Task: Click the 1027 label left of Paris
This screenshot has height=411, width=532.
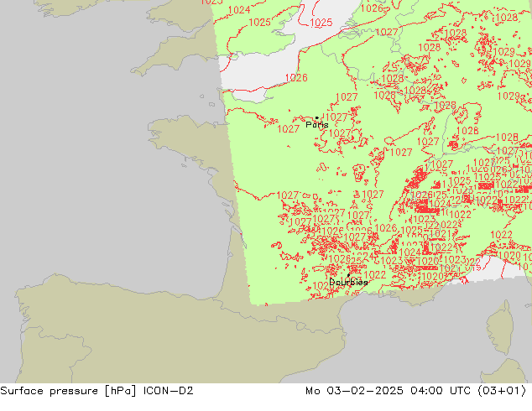Action: coord(288,129)
